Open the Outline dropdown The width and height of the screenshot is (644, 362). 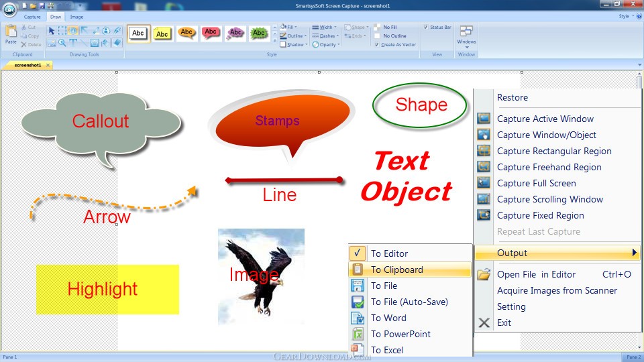click(x=293, y=36)
